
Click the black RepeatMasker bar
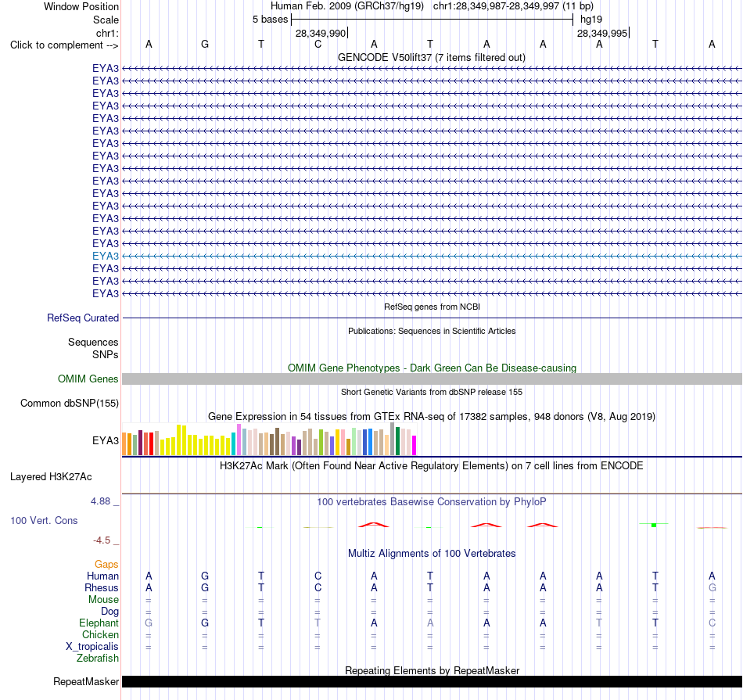[432, 681]
